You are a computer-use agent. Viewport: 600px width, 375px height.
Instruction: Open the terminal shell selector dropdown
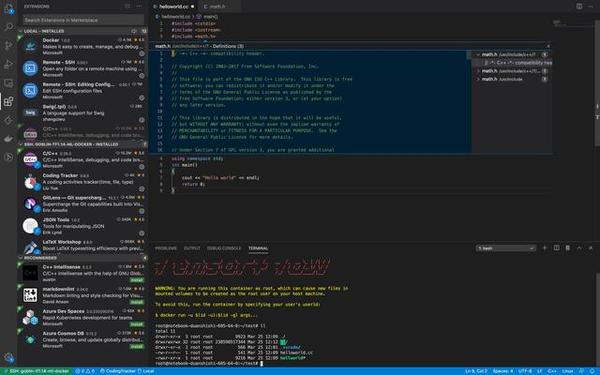click(505, 248)
